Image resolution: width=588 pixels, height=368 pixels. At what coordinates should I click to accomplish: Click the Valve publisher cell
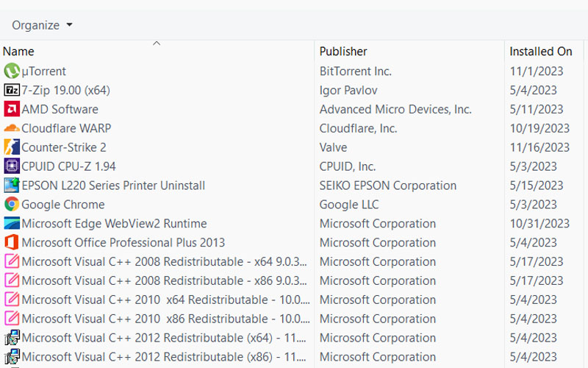point(333,147)
